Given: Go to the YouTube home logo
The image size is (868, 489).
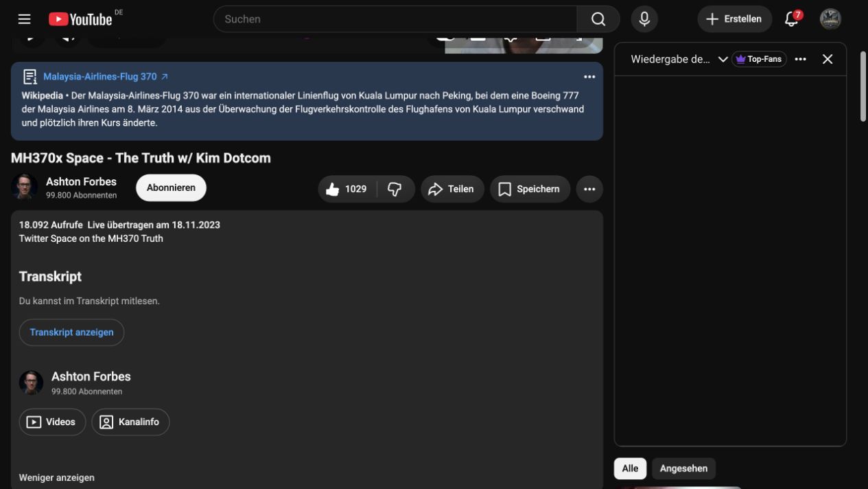Looking at the screenshot, I should pyautogui.click(x=80, y=19).
